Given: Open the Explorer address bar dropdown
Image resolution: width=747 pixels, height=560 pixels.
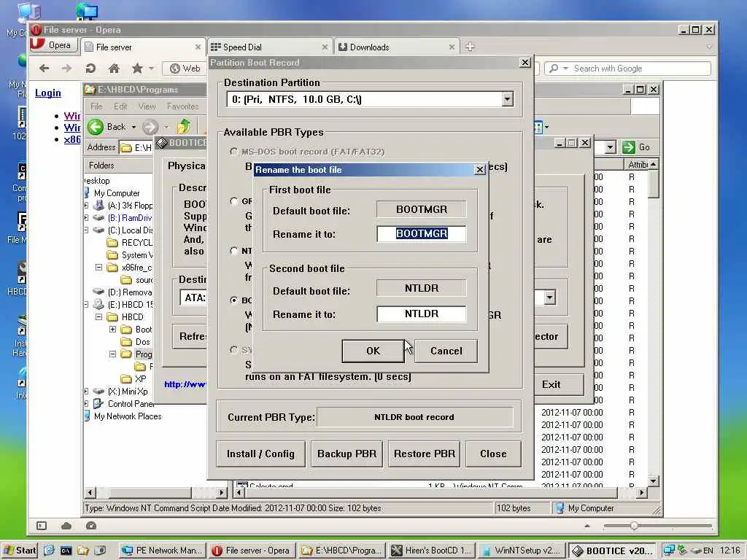Looking at the screenshot, I should point(611,147).
